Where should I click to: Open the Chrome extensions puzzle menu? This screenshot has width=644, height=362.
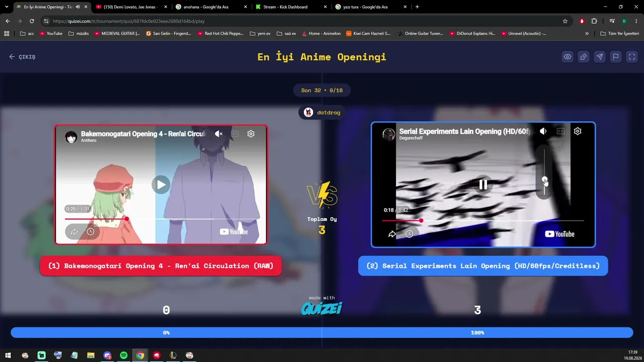tap(594, 21)
